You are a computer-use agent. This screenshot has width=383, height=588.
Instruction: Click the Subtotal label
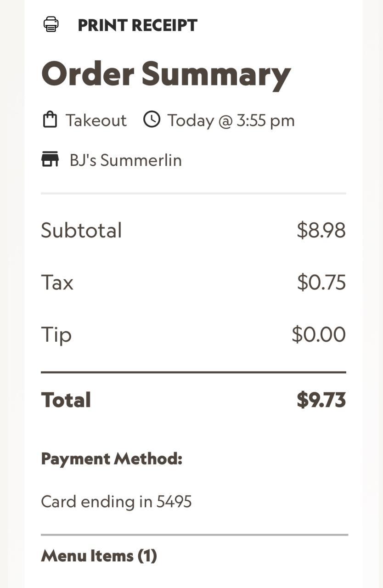click(81, 230)
